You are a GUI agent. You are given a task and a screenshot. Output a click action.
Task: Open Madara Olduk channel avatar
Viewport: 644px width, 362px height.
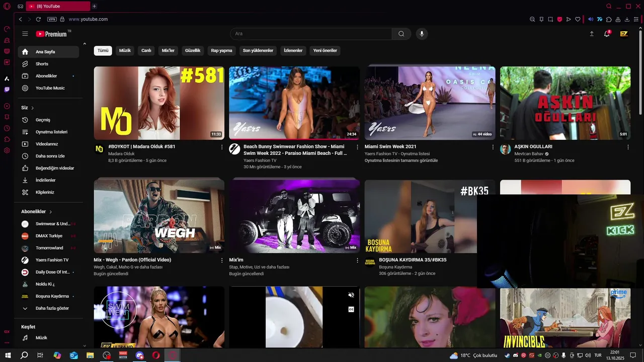tap(99, 149)
